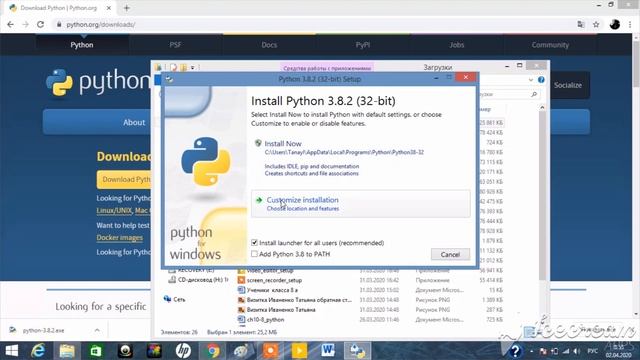Screen dimensions: 640x360
Task: Open Chrome profile avatar
Action: coord(615,24)
